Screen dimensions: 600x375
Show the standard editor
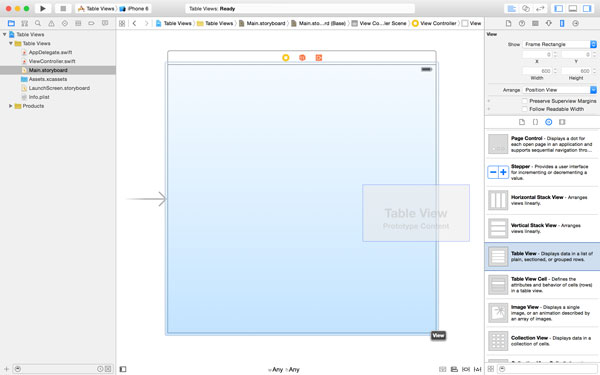coord(511,8)
